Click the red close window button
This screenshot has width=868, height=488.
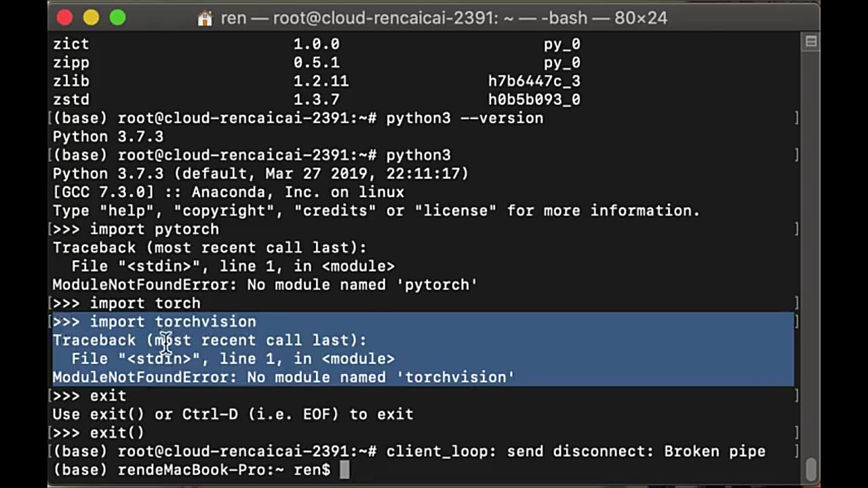point(64,18)
